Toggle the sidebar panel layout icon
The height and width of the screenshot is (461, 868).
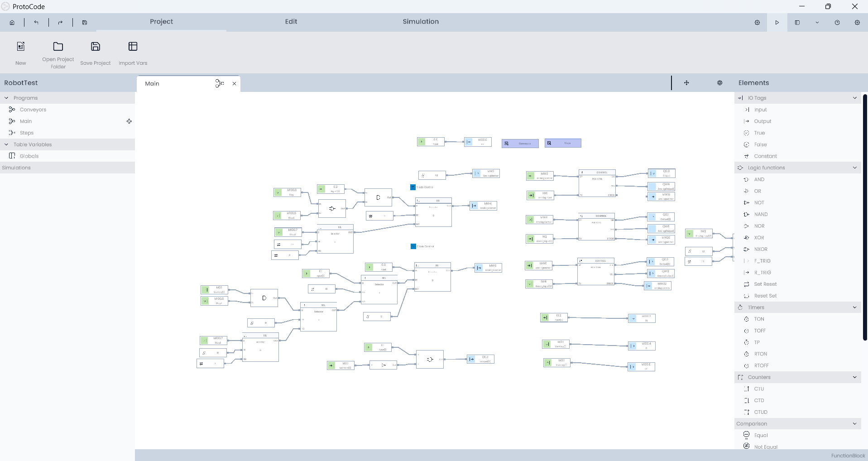click(x=797, y=22)
